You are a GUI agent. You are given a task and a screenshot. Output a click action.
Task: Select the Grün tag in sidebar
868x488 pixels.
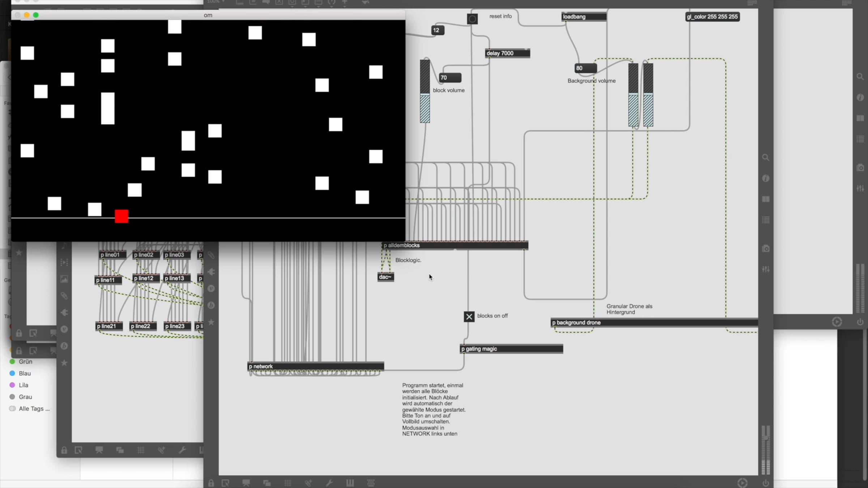tap(25, 361)
